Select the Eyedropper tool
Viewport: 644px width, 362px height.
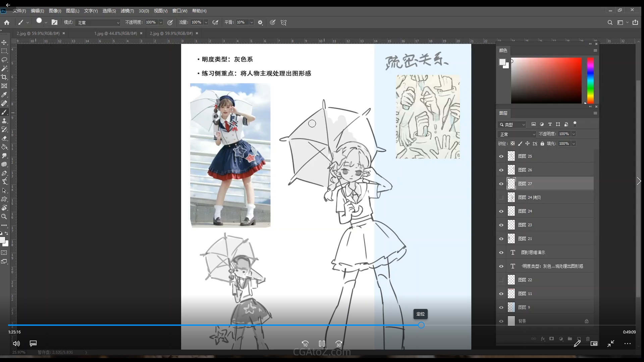tap(4, 95)
